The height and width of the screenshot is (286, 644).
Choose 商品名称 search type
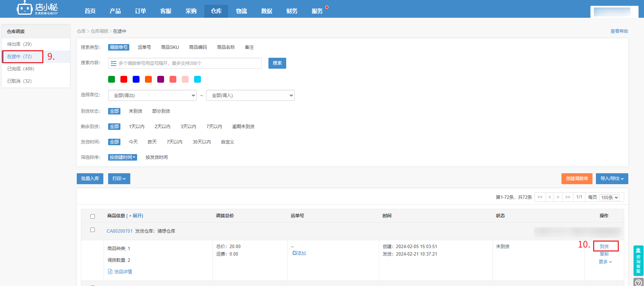[x=226, y=47]
